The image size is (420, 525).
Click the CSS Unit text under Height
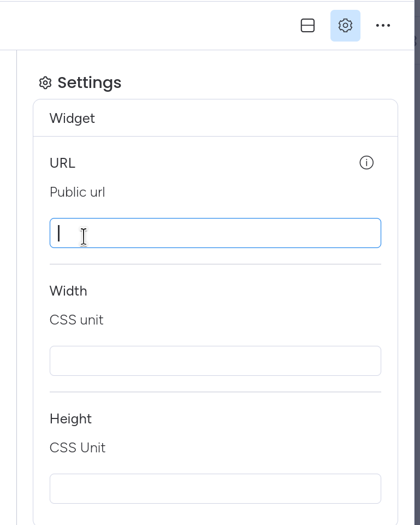pos(78,448)
